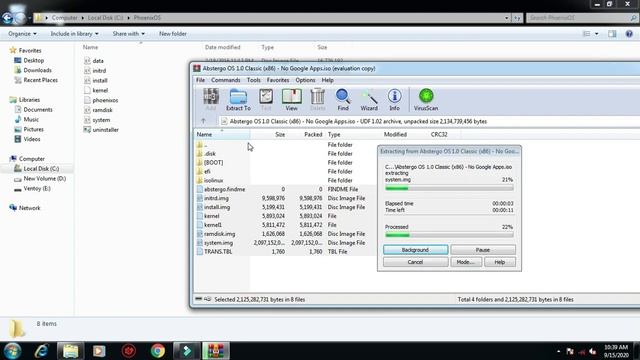Open WinRAR Options menu
The width and height of the screenshot is (640, 360).
point(305,80)
